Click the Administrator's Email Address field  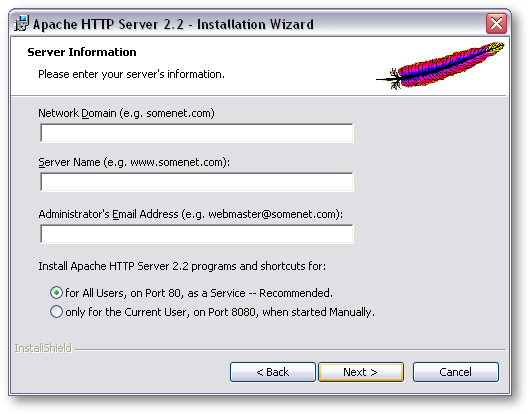tap(197, 234)
